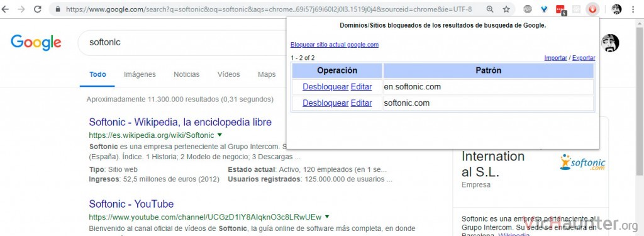This screenshot has width=644, height=236.
Task: Switch to the Vídeos tab
Action: point(229,74)
